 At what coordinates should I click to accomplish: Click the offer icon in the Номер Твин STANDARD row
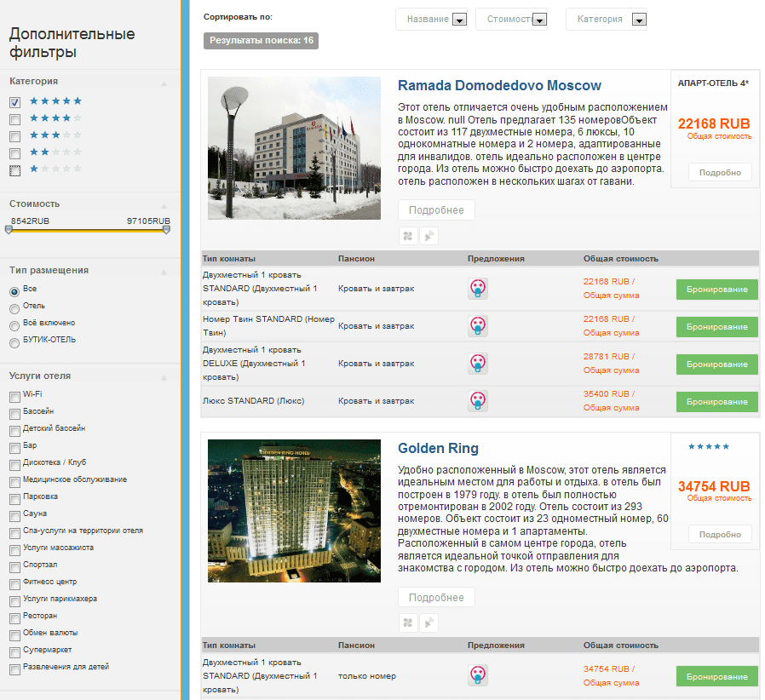click(478, 325)
